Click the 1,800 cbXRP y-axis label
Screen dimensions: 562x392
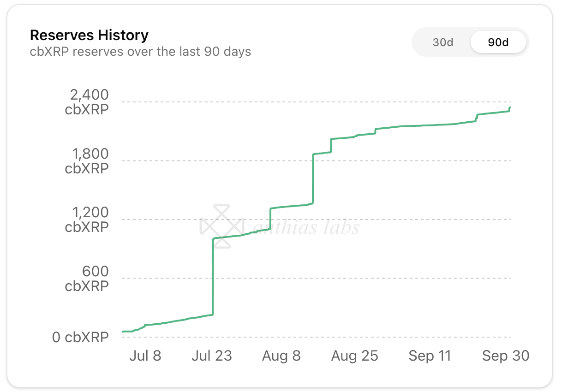click(x=87, y=160)
